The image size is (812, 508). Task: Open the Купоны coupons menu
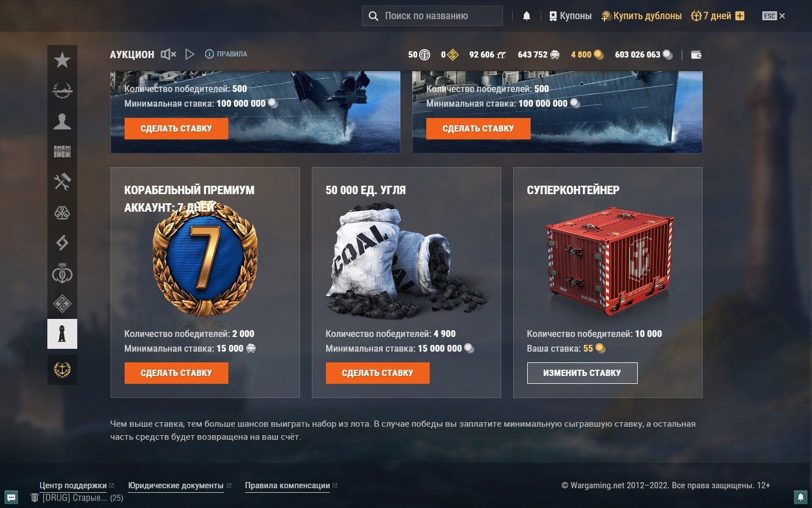(570, 16)
